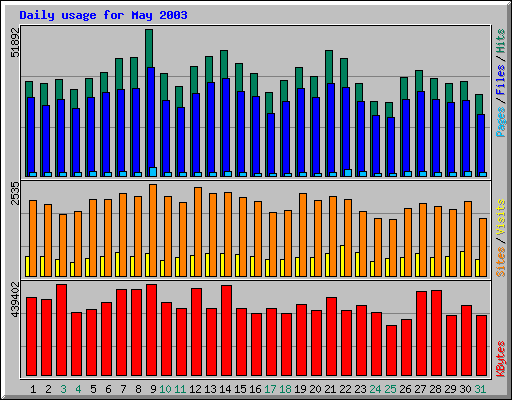Click the 51892 hits axis value
Image resolution: width=512 pixels, height=400 pixels.
coord(15,43)
